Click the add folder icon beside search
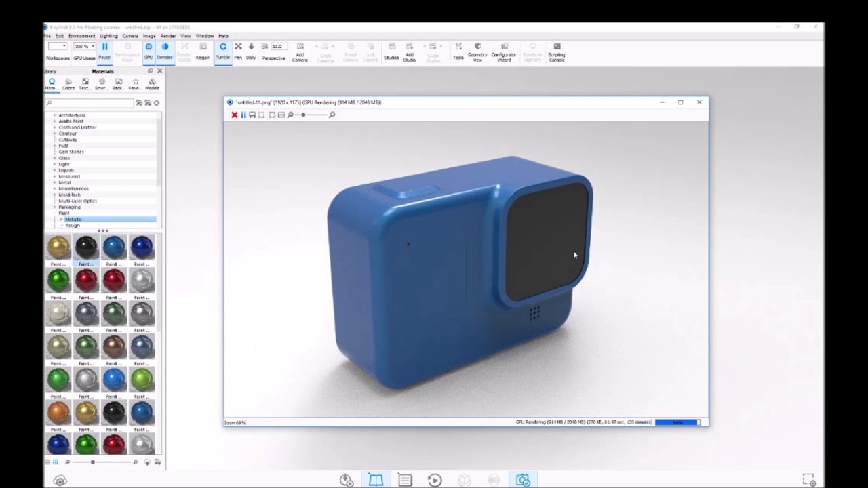This screenshot has width=868, height=488. tap(139, 103)
